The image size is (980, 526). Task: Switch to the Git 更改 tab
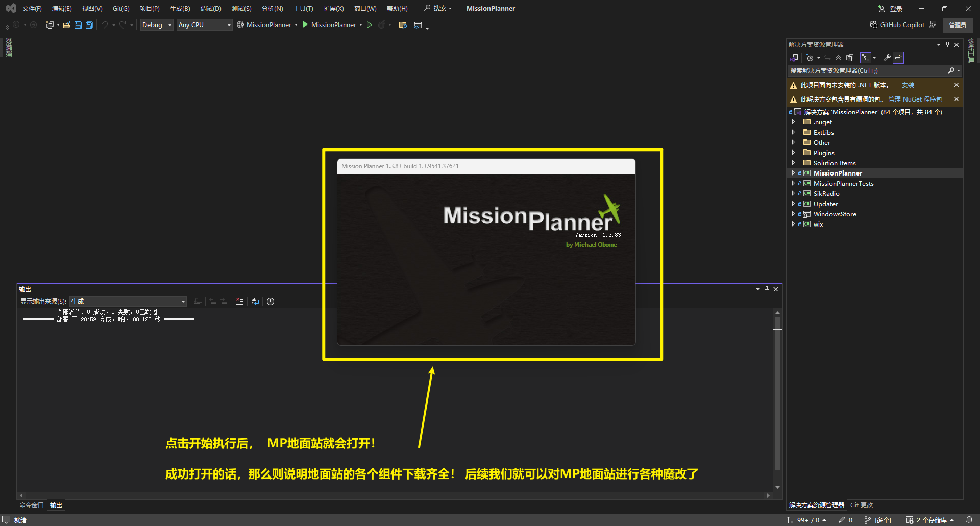tap(862, 505)
